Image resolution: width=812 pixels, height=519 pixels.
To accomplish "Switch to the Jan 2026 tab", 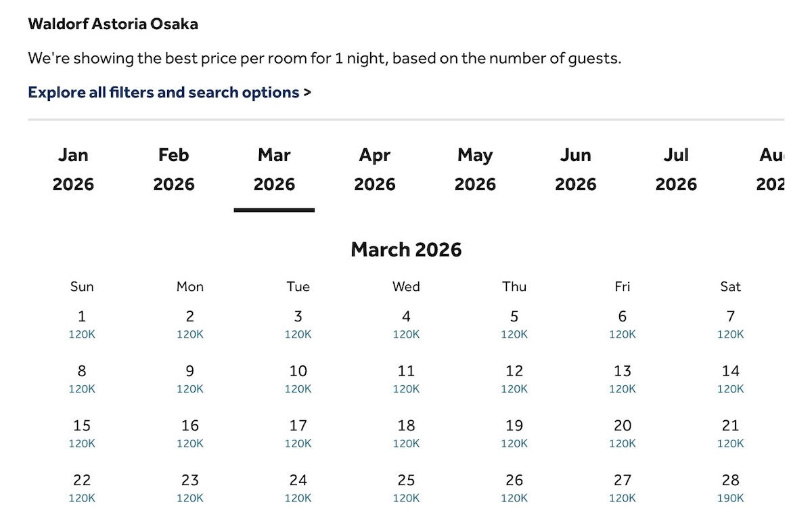I will [73, 170].
